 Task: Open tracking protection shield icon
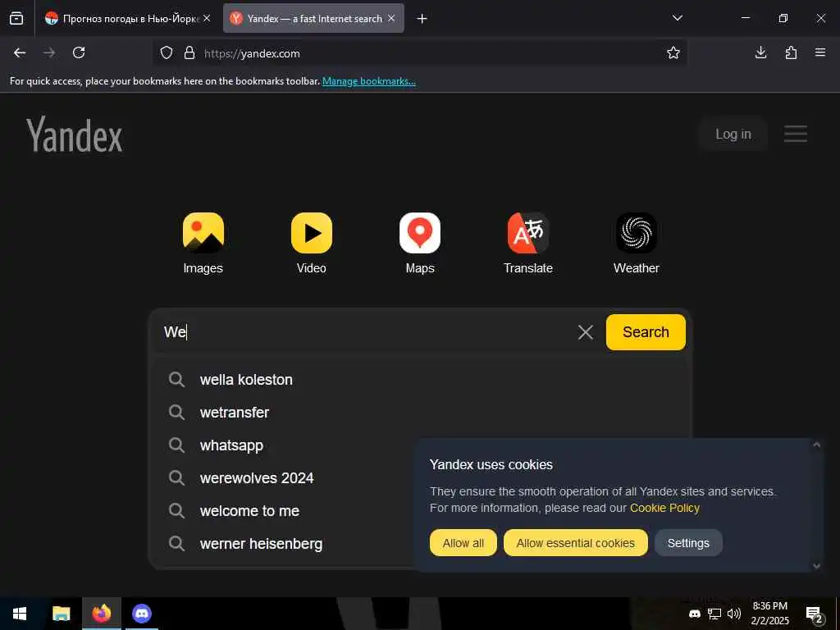[167, 53]
